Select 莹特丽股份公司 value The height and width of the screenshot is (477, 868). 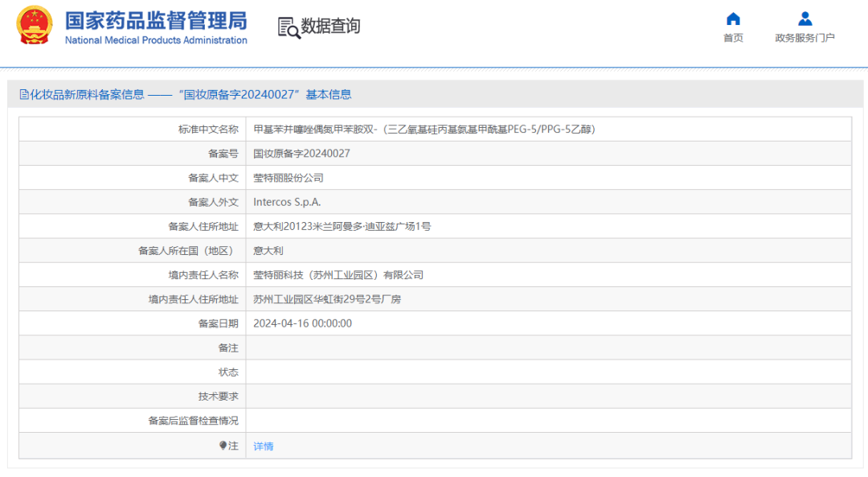tap(289, 178)
